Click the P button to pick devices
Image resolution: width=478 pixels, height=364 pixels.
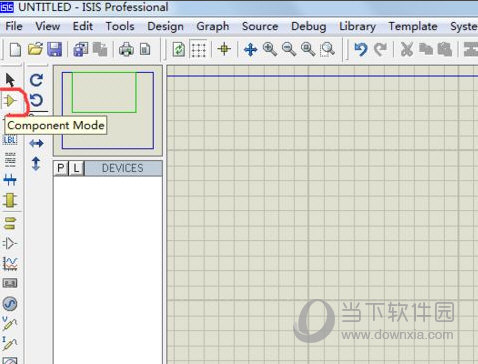point(61,168)
